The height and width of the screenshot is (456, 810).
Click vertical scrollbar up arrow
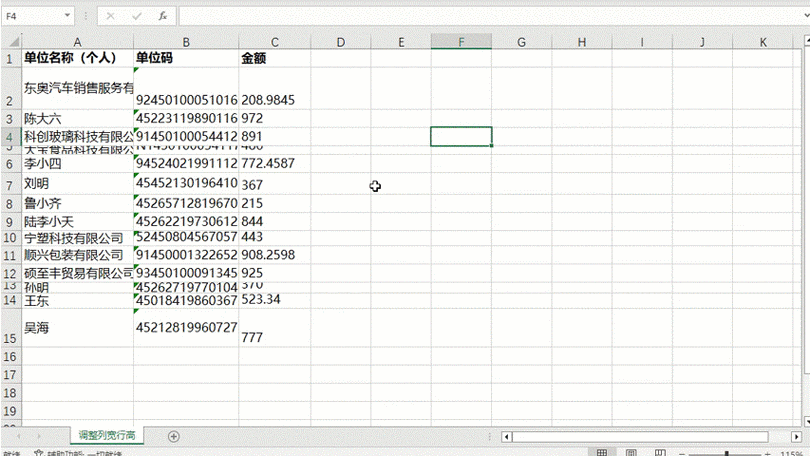807,40
